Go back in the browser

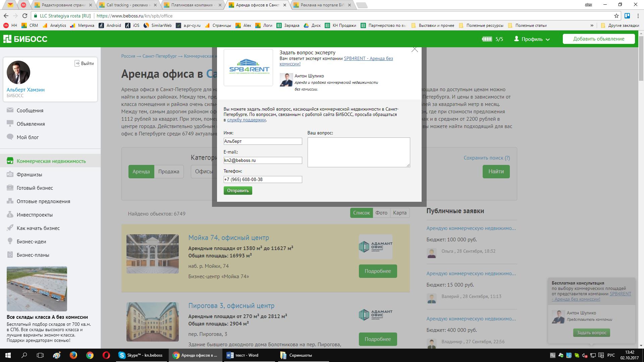point(6,16)
